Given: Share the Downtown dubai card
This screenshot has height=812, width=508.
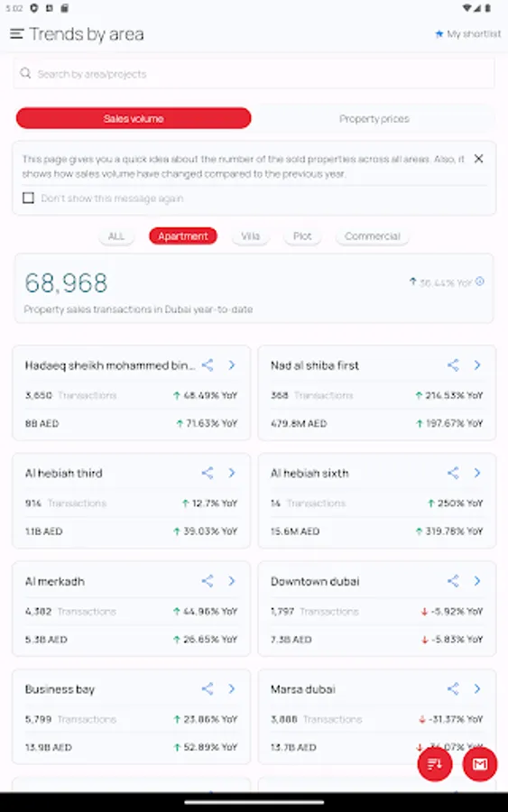Looking at the screenshot, I should 453,581.
